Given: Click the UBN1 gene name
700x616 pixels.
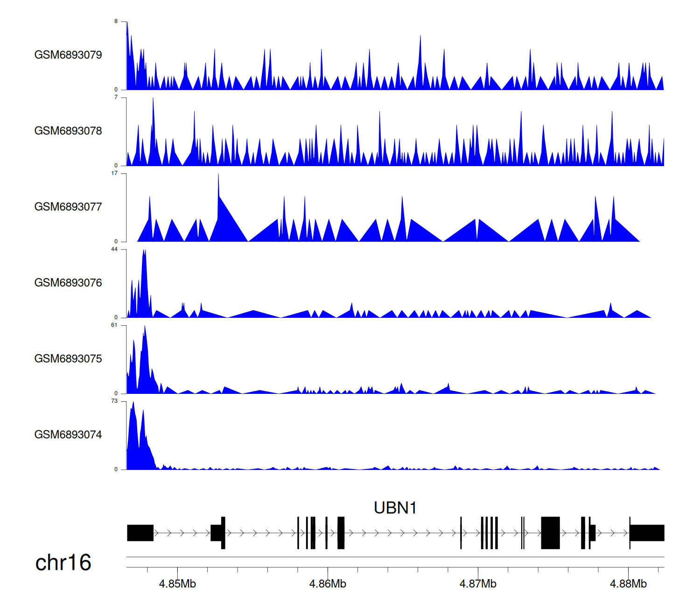Looking at the screenshot, I should (395, 508).
